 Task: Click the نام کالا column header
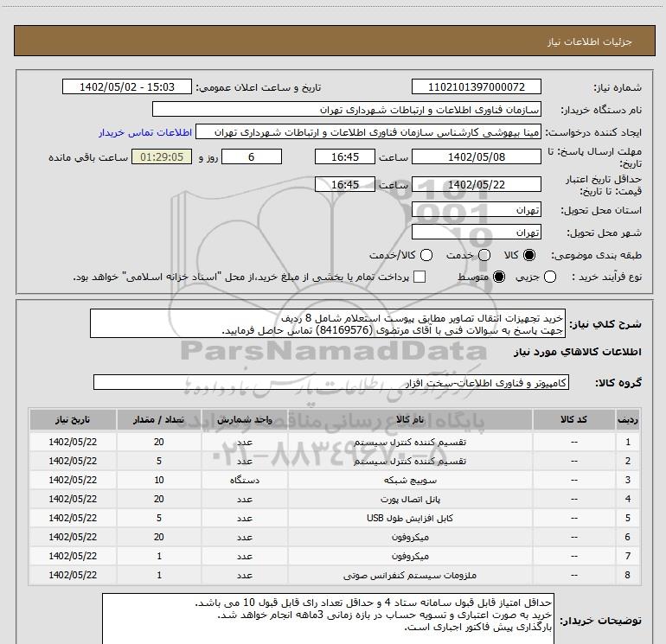pyautogui.click(x=410, y=420)
